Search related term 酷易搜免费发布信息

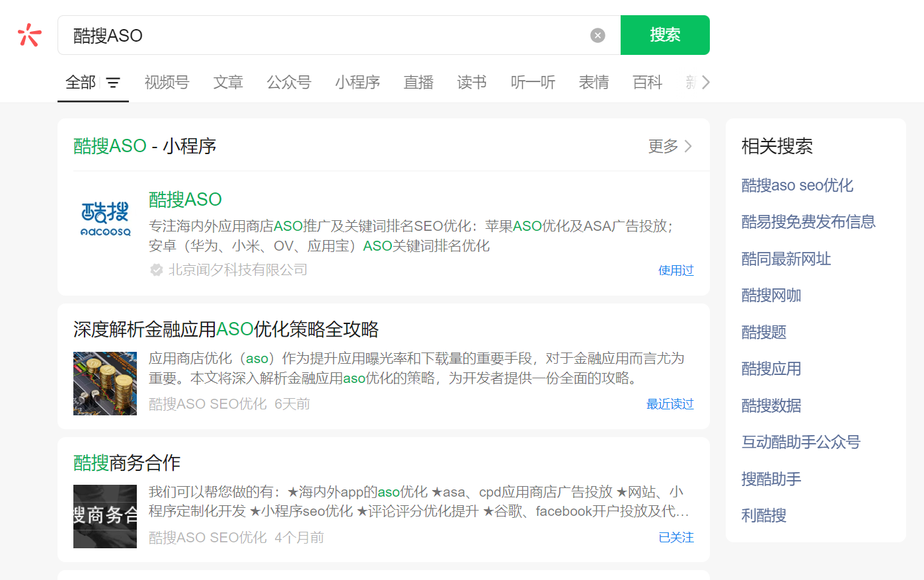[x=808, y=222]
